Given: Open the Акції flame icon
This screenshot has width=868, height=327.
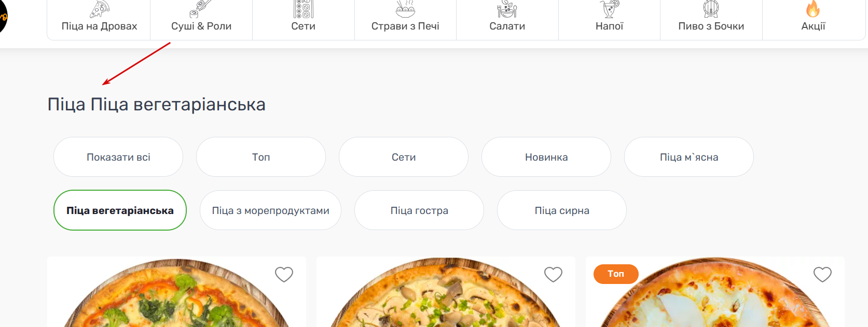Looking at the screenshot, I should click(x=813, y=9).
